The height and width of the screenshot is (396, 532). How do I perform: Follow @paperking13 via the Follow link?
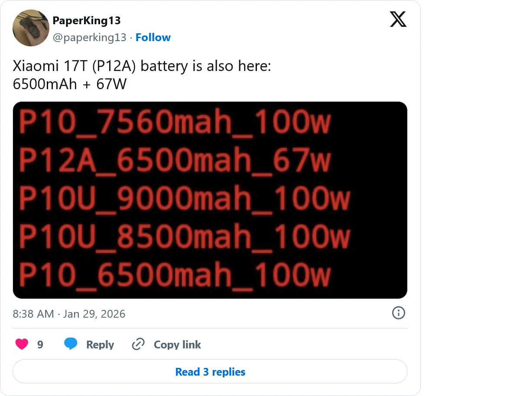[x=153, y=37]
